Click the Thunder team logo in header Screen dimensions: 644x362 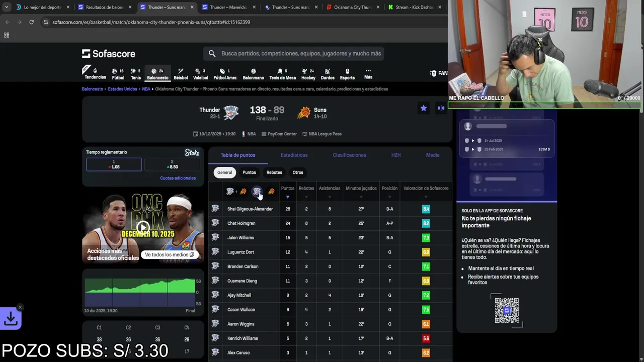[231, 113]
